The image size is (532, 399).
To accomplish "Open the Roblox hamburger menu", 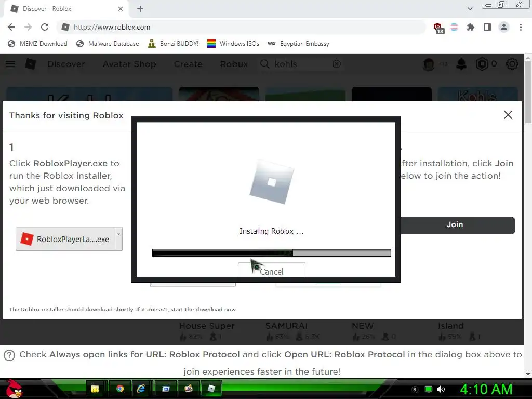I will click(10, 64).
